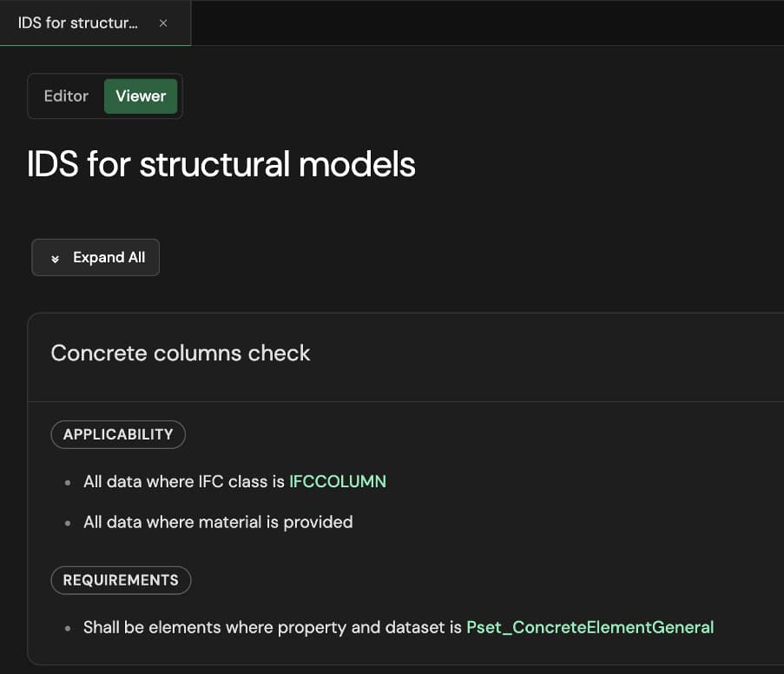Open the IFCCOLUMN class link
This screenshot has width=784, height=674.
[x=337, y=481]
